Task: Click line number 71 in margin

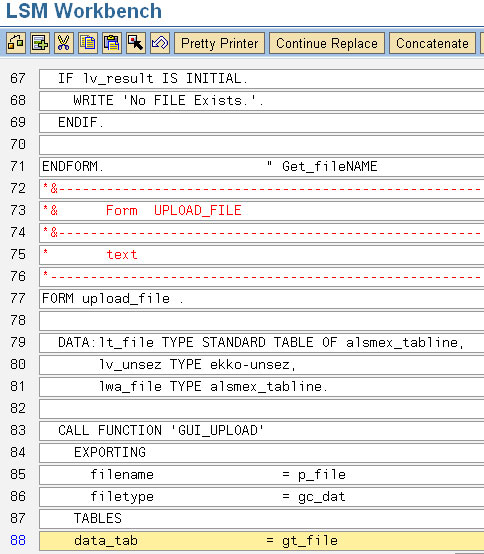Action: tap(18, 166)
